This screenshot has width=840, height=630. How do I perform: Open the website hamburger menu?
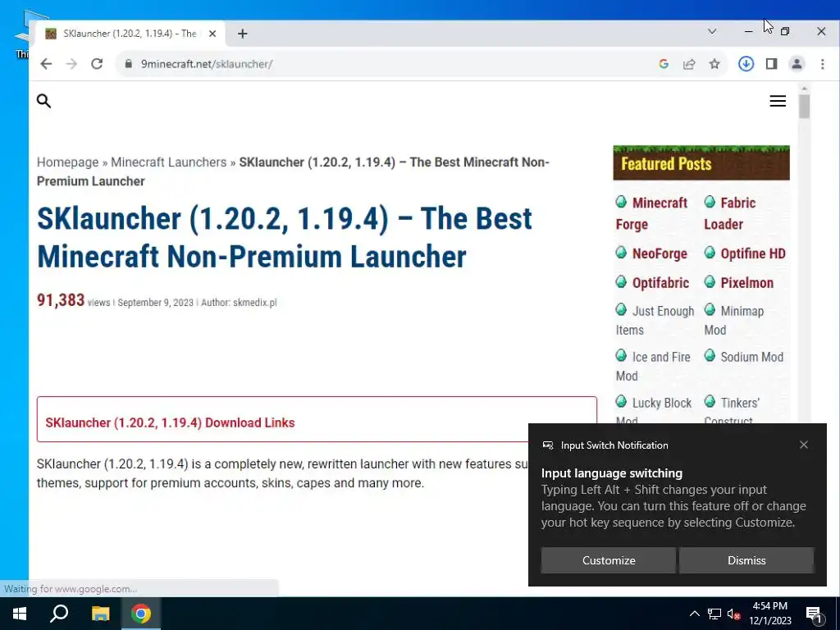pos(778,101)
